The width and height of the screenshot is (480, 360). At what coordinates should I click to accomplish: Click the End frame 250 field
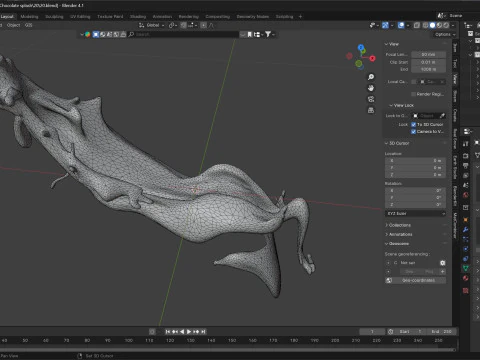441,332
